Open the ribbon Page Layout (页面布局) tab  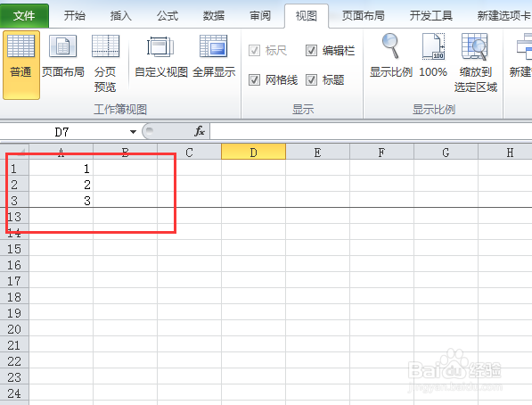(363, 15)
